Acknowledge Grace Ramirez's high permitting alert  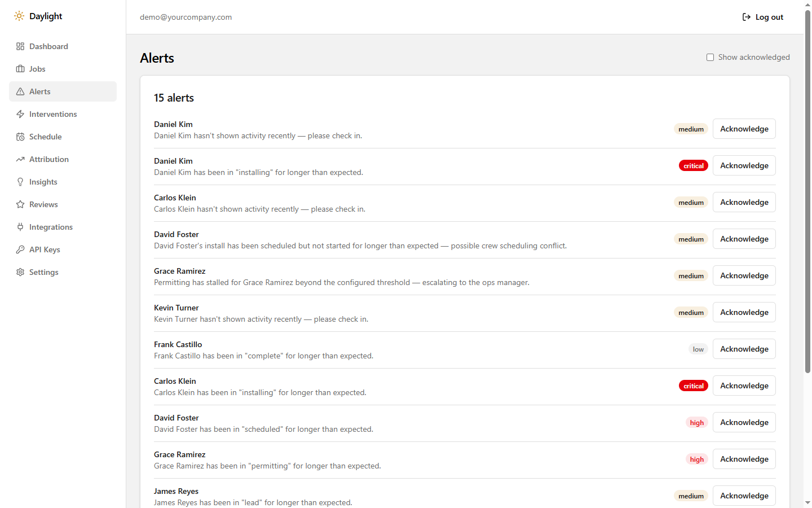744,459
